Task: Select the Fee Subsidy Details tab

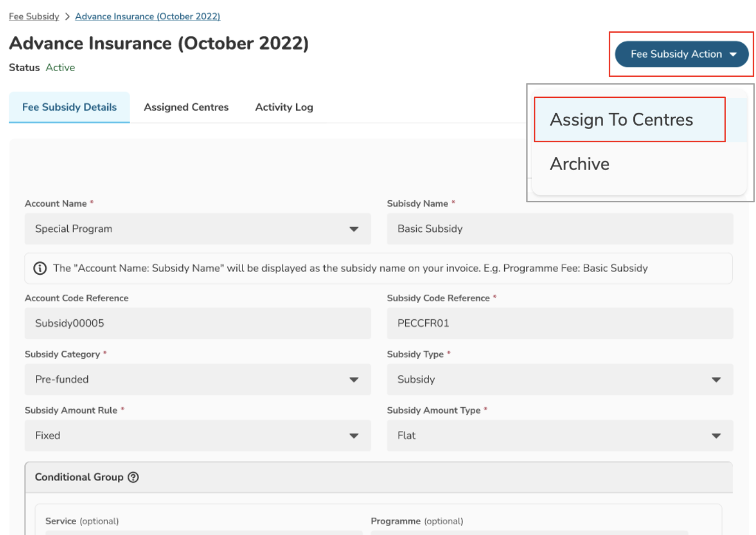Action: (x=69, y=107)
